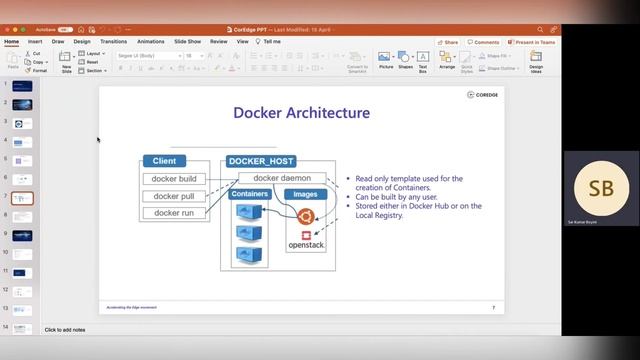
Task: Select slide 1 thumbnail
Action: (x=22, y=86)
